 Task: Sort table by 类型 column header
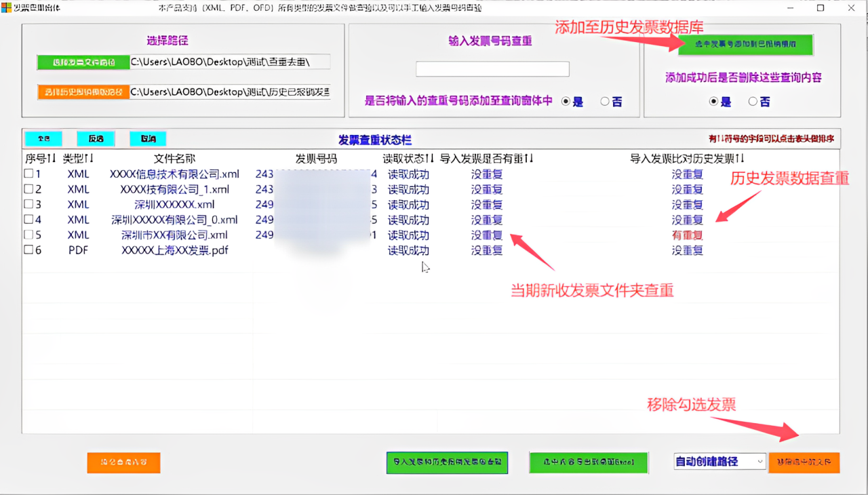coord(79,159)
